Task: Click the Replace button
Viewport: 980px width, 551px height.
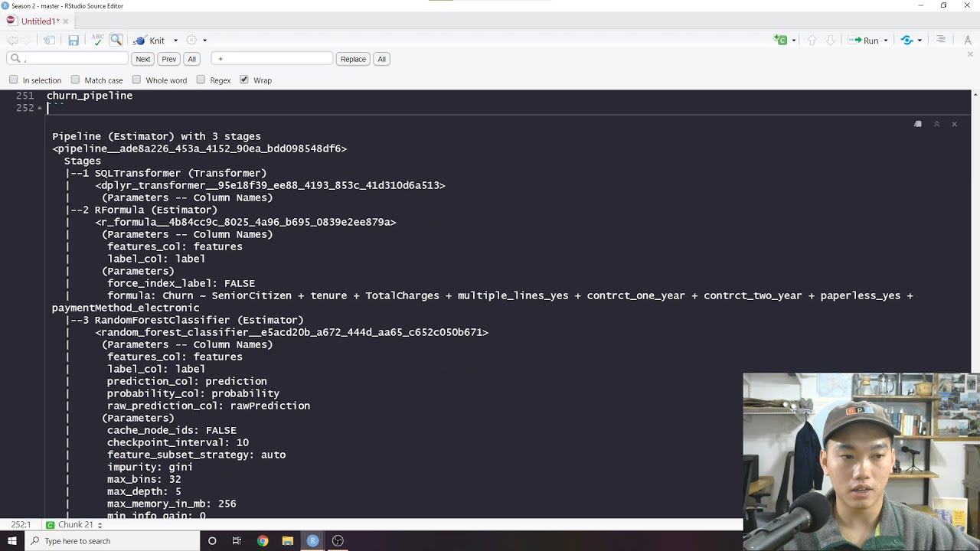Action: 352,59
